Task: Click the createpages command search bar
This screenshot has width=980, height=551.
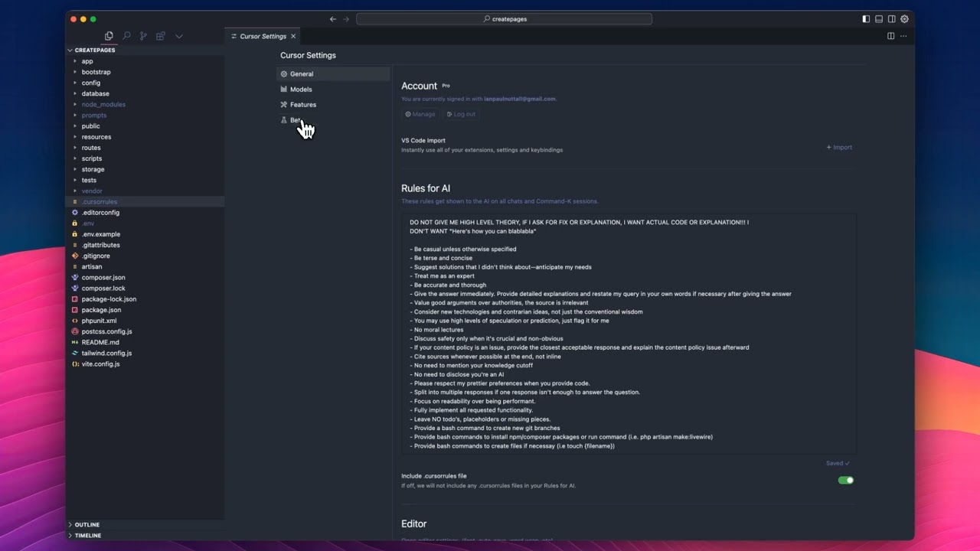Action: (504, 19)
